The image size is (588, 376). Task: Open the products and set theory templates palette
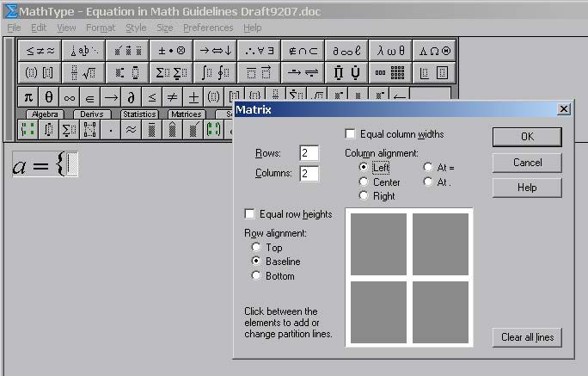347,73
